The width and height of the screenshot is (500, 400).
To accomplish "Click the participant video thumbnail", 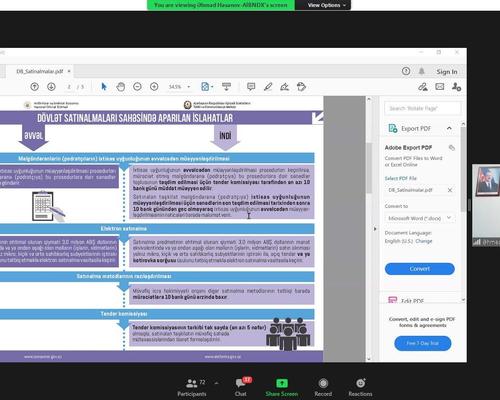I will tap(486, 205).
